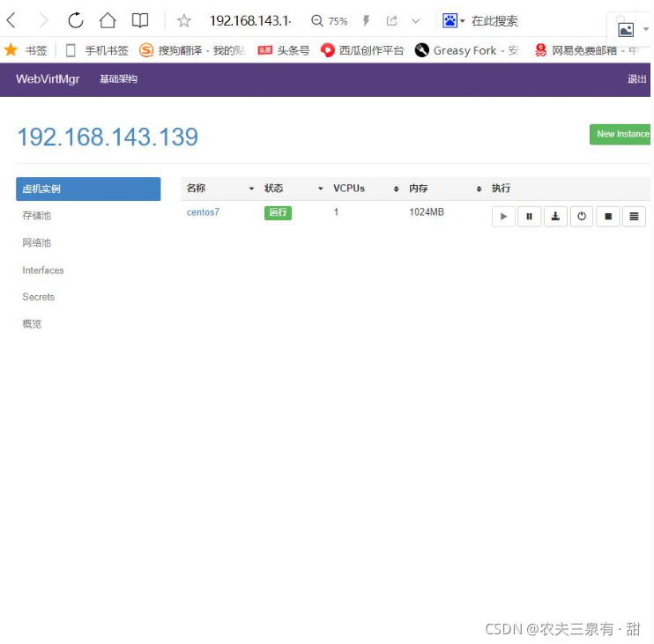654x644 pixels.
Task: Click the browser forward arrow
Action: click(x=43, y=20)
